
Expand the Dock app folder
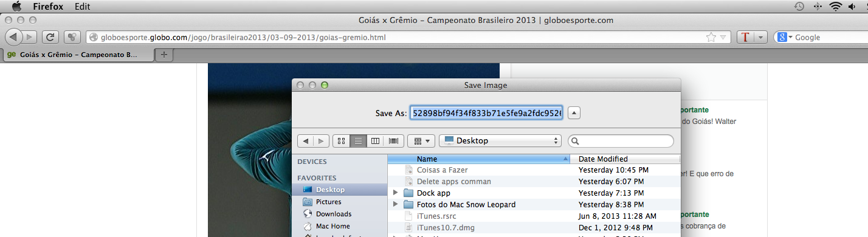click(396, 193)
